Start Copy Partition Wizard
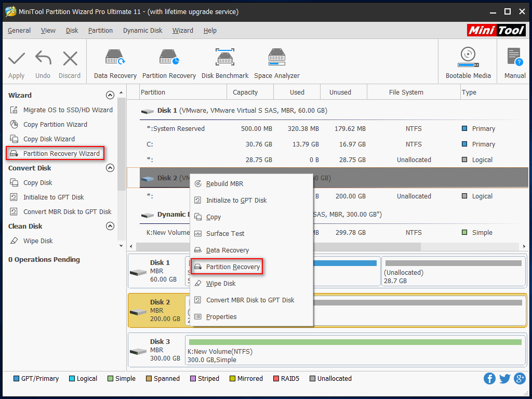Image resolution: width=532 pixels, height=399 pixels. click(48, 125)
